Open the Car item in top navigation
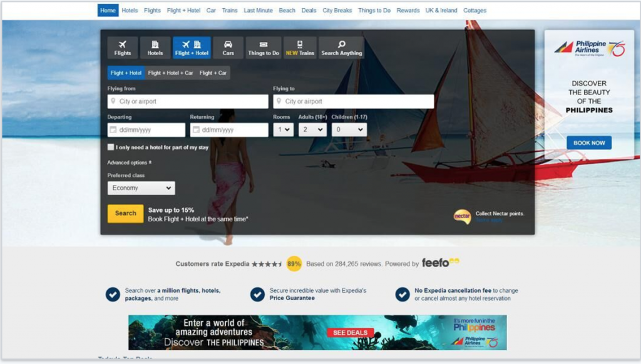Viewport: 641px width, 364px height. pos(211,10)
